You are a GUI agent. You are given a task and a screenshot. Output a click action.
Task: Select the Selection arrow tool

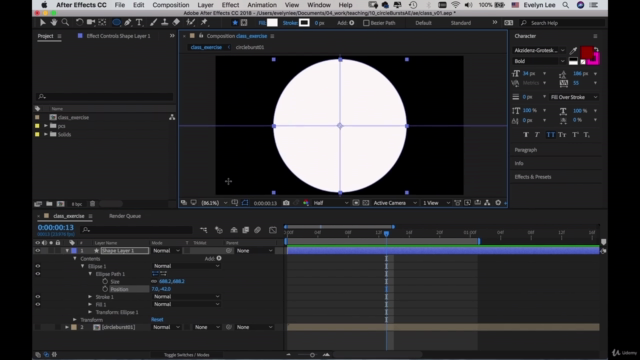click(42, 23)
